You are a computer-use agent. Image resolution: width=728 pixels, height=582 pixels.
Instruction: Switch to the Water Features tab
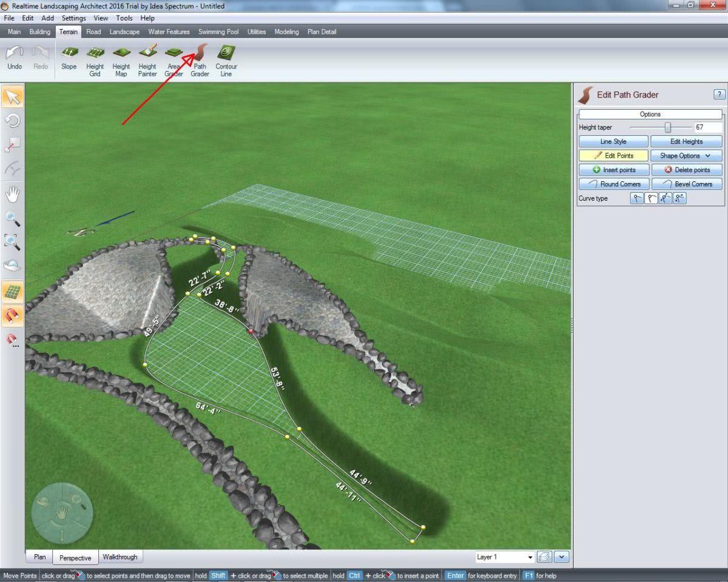click(x=169, y=32)
